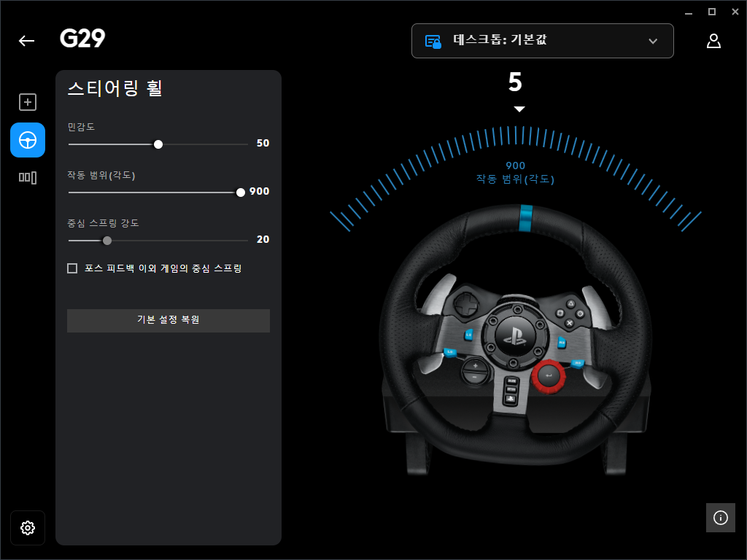
Task: Click the PlayStation logo on the wheel image
Action: pos(514,336)
